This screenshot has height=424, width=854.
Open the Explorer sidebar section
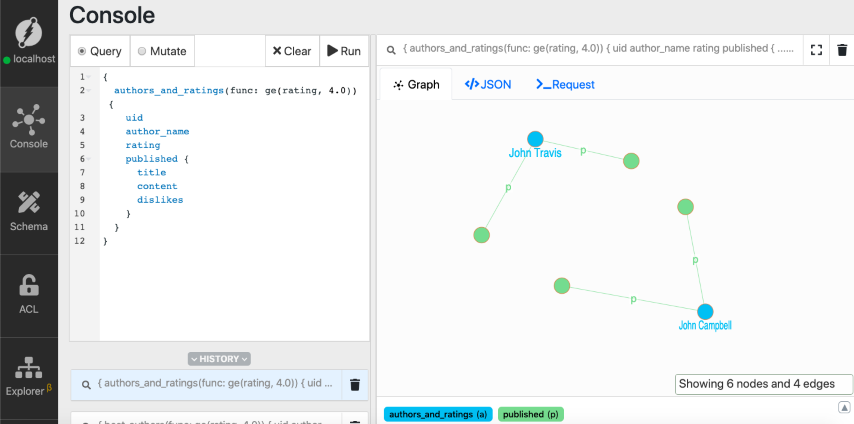click(x=29, y=375)
